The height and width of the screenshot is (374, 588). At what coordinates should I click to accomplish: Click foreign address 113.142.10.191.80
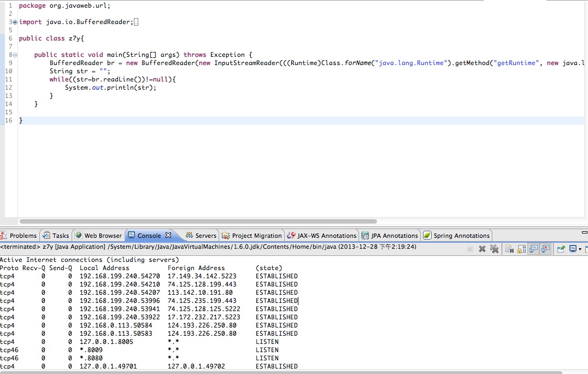pyautogui.click(x=200, y=293)
